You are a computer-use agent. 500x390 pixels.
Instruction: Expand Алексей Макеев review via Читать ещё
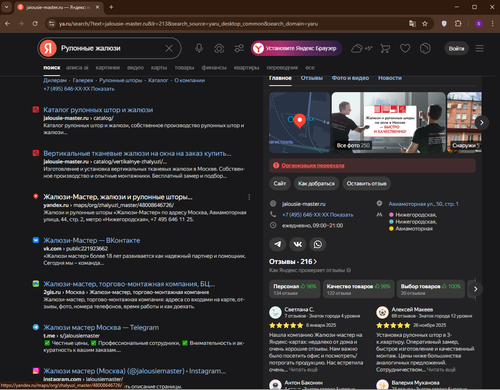point(441,370)
